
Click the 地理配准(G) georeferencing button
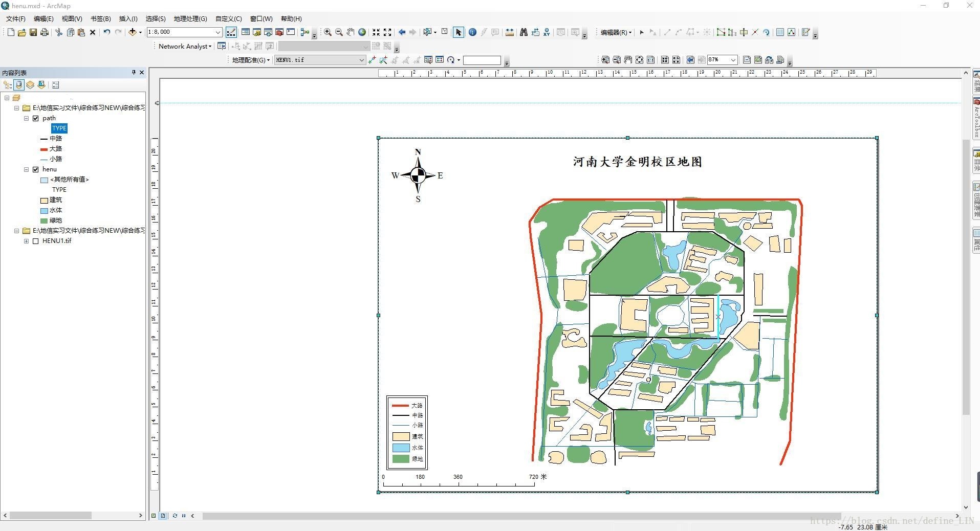point(249,60)
